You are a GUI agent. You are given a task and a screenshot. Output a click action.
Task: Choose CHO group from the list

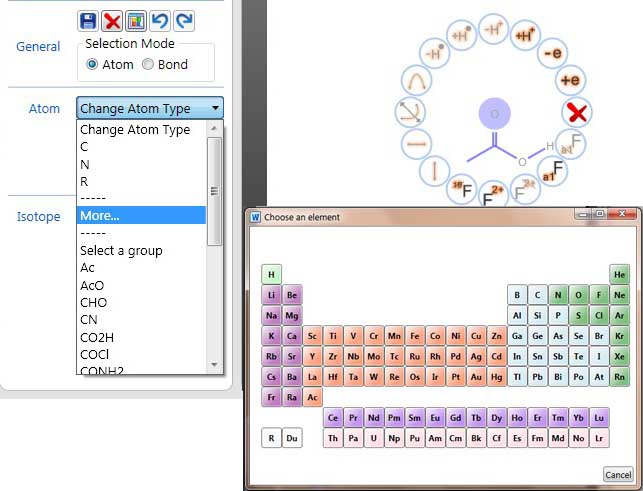point(141,303)
